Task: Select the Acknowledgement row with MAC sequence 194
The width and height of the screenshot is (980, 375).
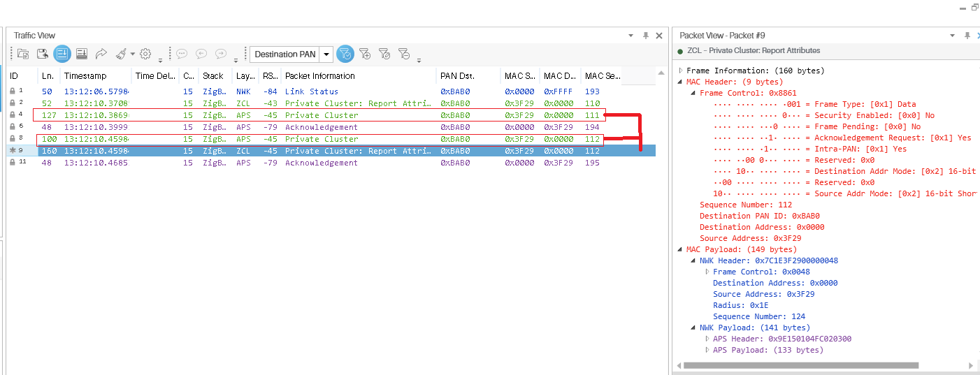Action: click(331, 127)
